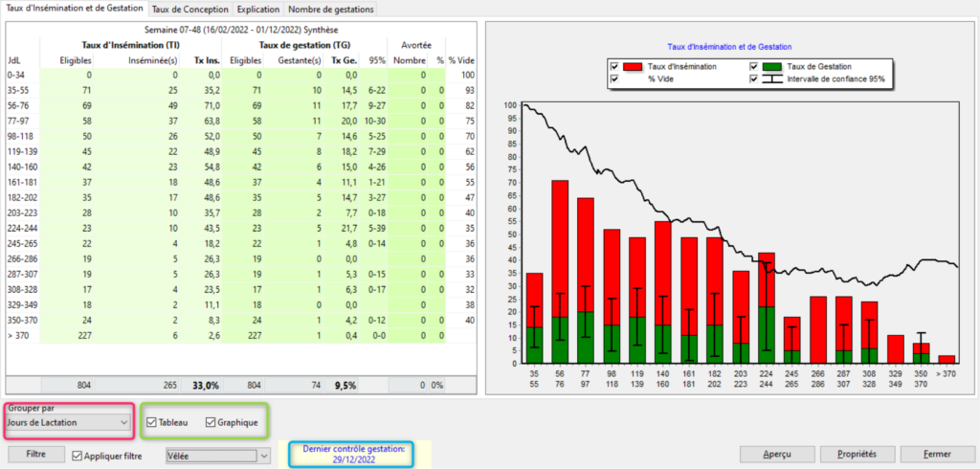Uncheck the Tableau checkbox
This screenshot has height=469, width=980.
click(x=154, y=422)
